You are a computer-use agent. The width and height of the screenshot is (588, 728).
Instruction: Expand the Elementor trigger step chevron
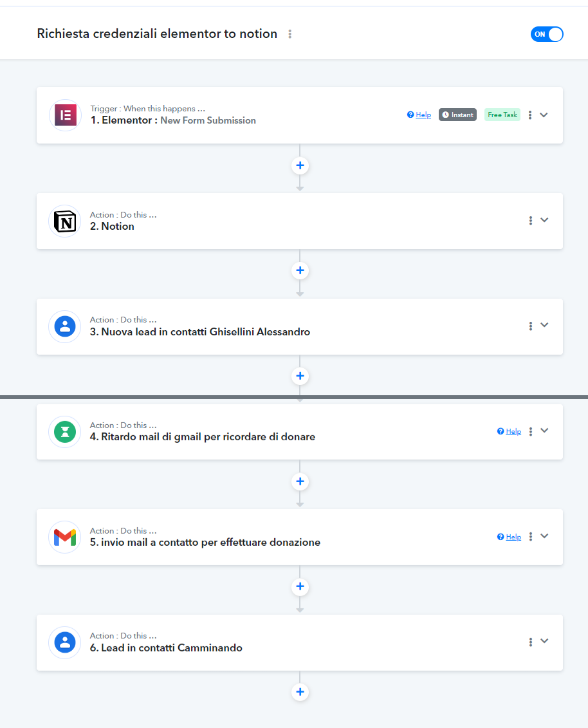pos(544,115)
